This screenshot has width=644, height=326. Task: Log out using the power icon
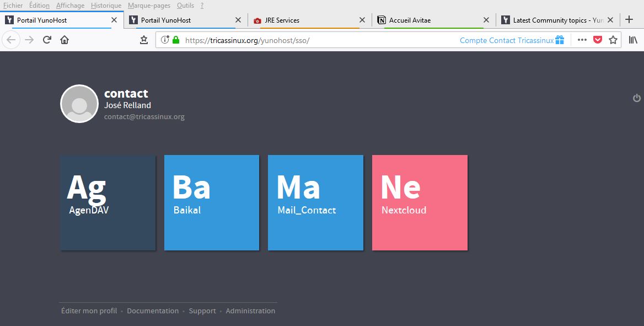pyautogui.click(x=637, y=98)
